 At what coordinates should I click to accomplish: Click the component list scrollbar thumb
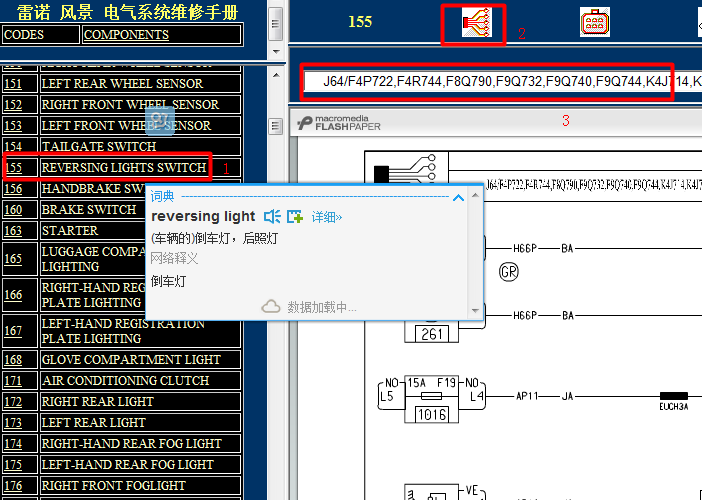coord(276,126)
